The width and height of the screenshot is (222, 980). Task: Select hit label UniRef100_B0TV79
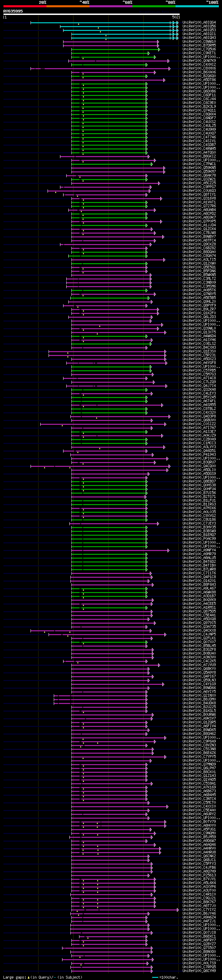199,821
